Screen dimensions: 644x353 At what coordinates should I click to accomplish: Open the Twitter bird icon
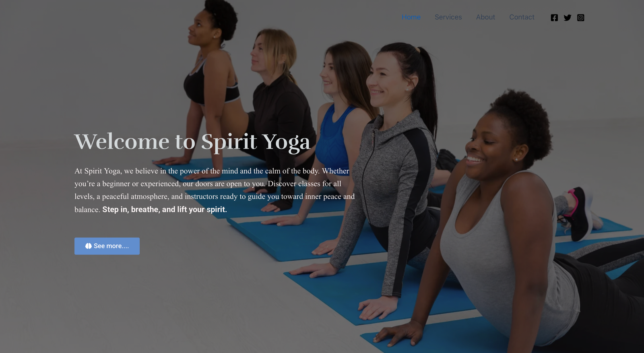tap(568, 18)
